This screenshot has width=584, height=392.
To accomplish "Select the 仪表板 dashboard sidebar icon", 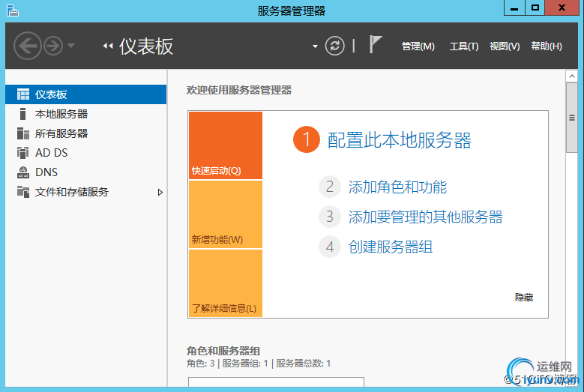I will pyautogui.click(x=23, y=94).
